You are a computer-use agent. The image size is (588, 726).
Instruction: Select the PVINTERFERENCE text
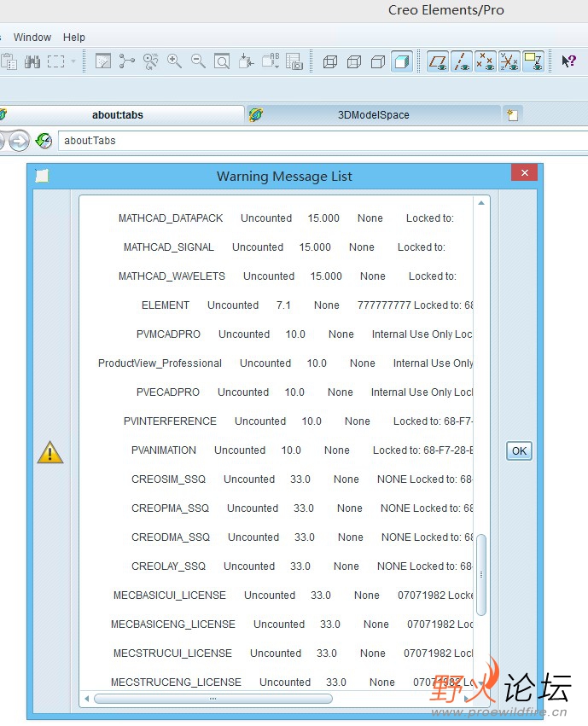pyautogui.click(x=170, y=421)
